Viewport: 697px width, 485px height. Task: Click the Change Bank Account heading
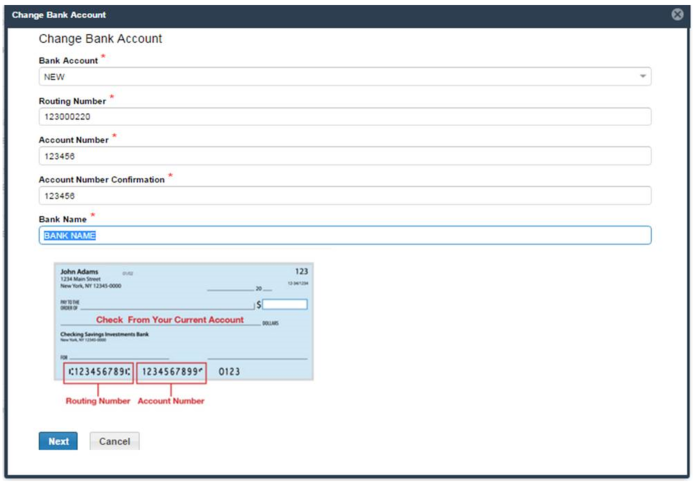(x=100, y=39)
